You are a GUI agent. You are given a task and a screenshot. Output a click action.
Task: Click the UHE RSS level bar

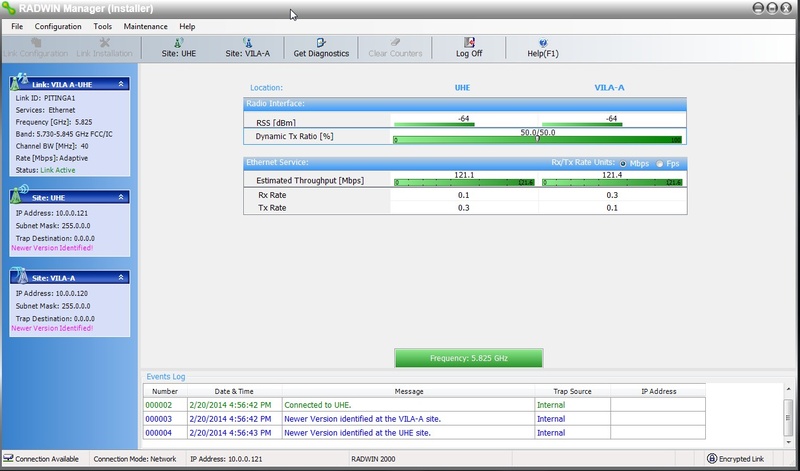[x=434, y=124]
